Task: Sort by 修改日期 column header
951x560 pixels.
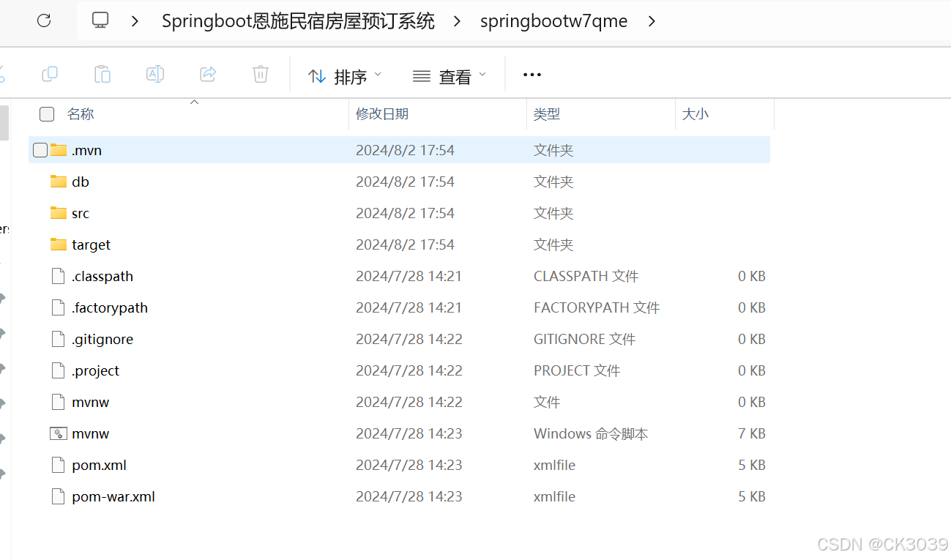Action: click(382, 114)
